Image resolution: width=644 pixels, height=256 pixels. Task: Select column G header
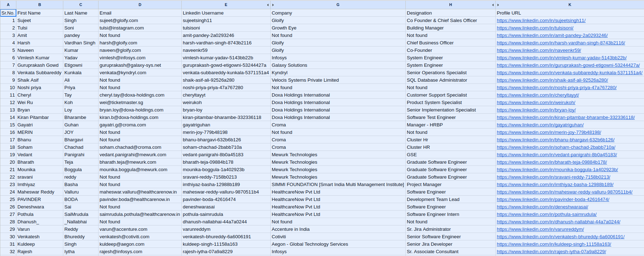coord(338,5)
